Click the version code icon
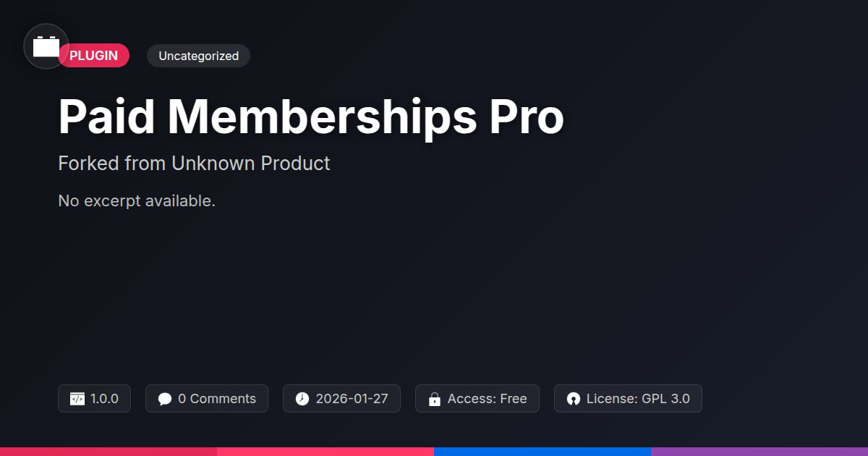This screenshot has width=868, height=456. point(77,399)
